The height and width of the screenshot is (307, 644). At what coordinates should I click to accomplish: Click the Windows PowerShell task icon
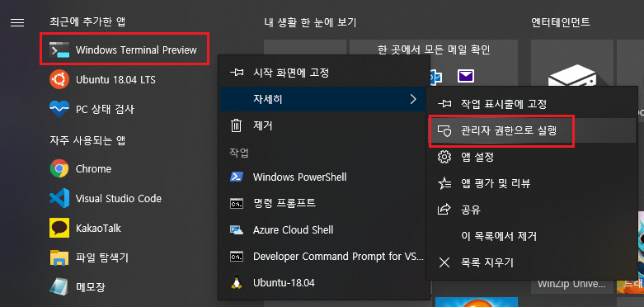pos(236,177)
